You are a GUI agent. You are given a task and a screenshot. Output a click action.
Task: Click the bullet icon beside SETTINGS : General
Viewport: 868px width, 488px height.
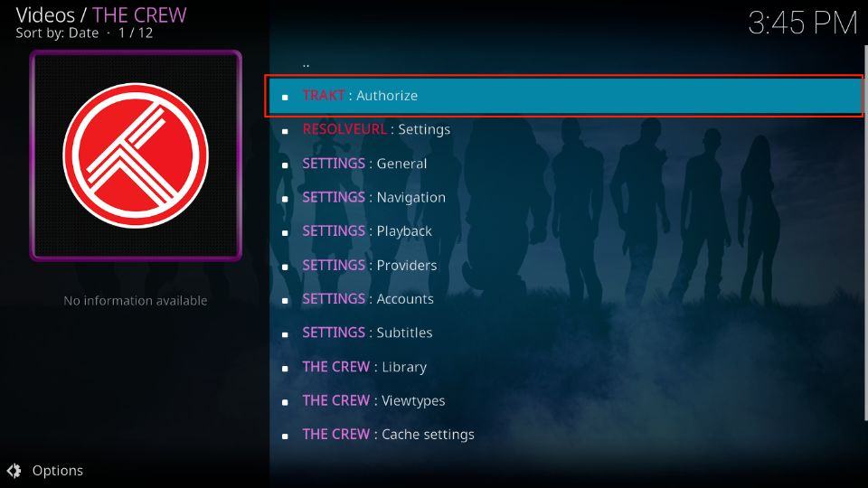[285, 164]
